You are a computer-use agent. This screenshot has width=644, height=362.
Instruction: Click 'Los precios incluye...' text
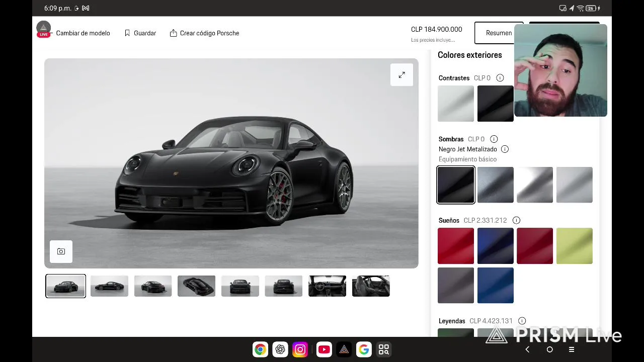[433, 40]
